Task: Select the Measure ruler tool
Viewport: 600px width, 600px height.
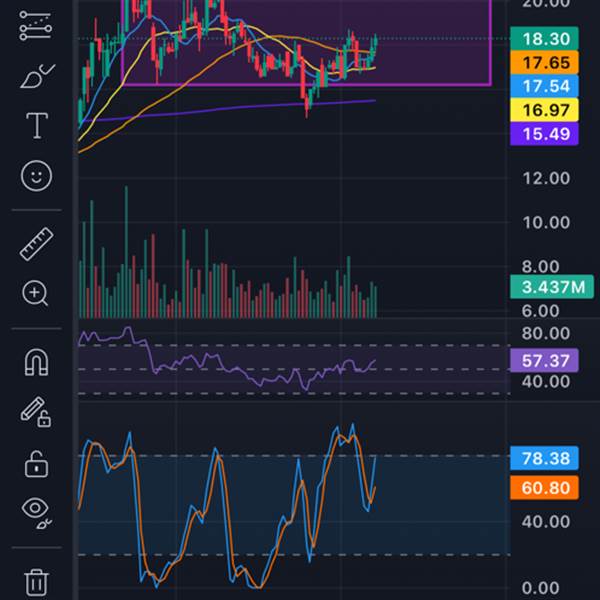Action: click(x=36, y=244)
